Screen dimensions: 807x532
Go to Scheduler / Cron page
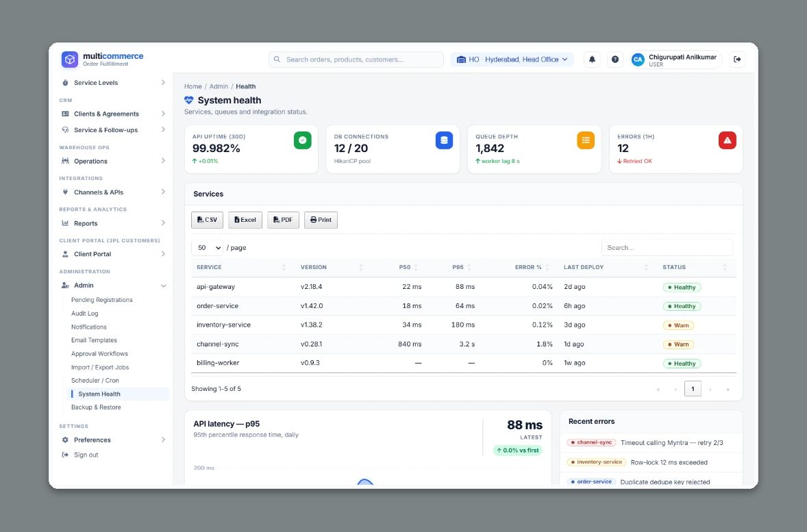click(x=95, y=381)
